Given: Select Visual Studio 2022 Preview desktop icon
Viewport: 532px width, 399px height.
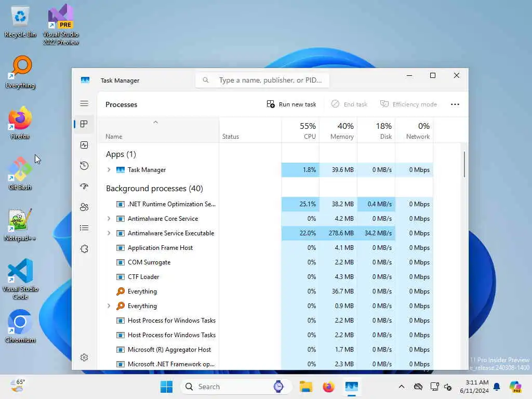Looking at the screenshot, I should pos(61,24).
